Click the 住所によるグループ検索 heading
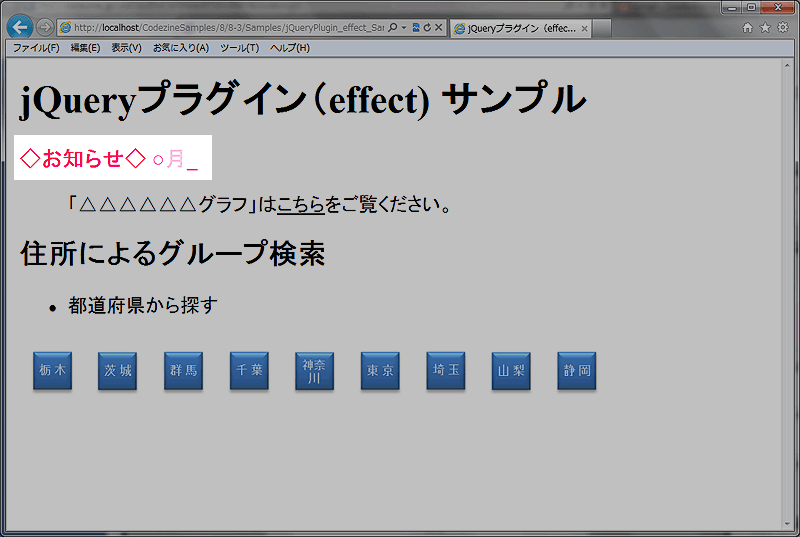800x537 pixels. point(172,253)
